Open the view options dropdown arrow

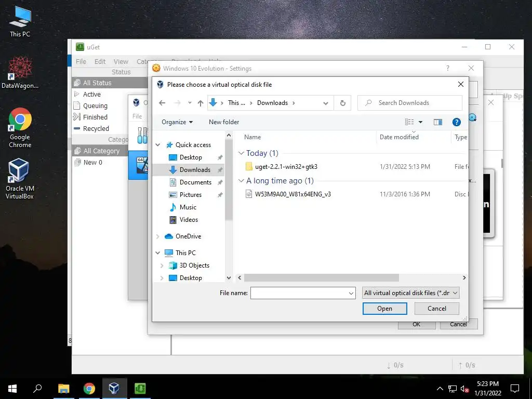coord(420,122)
